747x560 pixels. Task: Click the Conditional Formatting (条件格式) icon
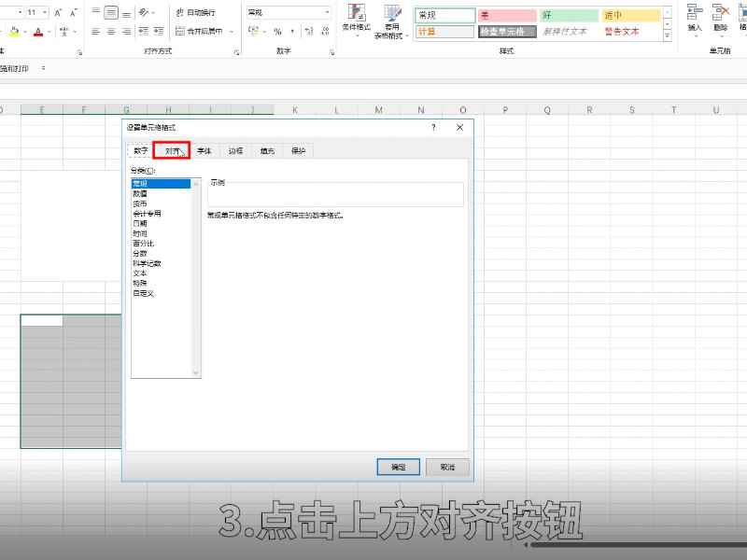click(x=356, y=19)
